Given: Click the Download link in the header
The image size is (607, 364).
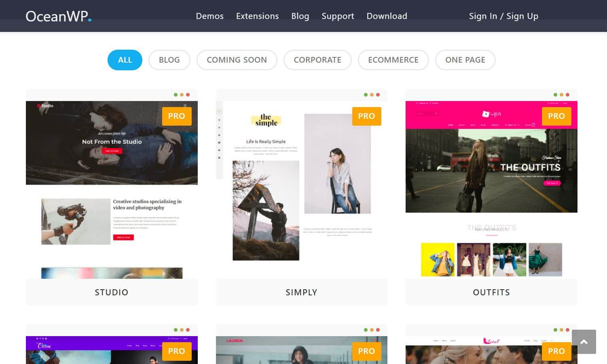Looking at the screenshot, I should coord(387,16).
